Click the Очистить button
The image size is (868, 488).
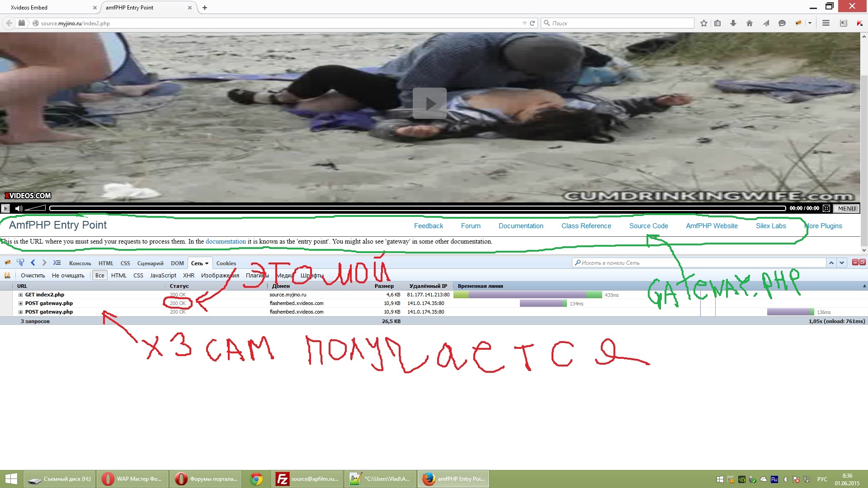coord(33,275)
